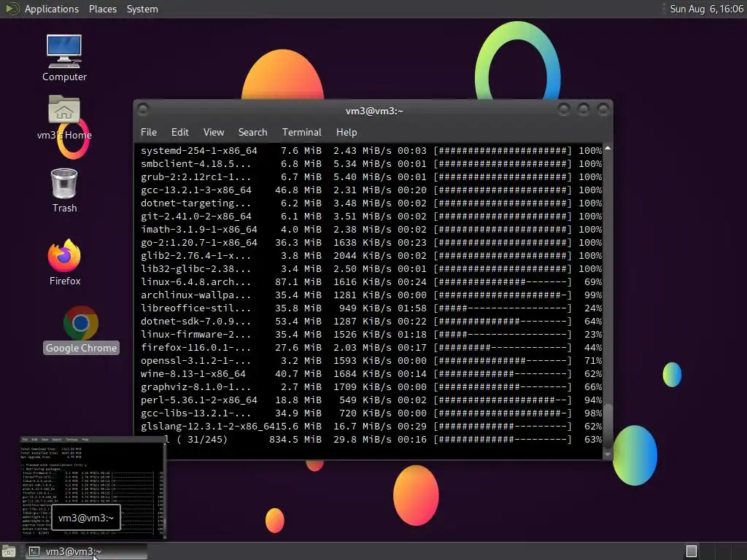Click the text imath-3.1.9-1-x86_64
747x560 pixels.
[198, 230]
